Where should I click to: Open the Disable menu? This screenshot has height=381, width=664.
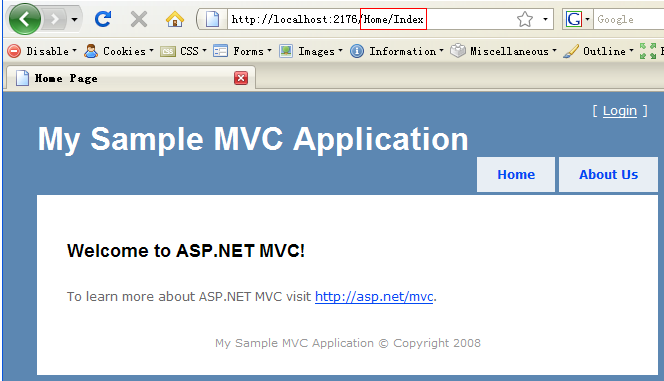(51, 51)
